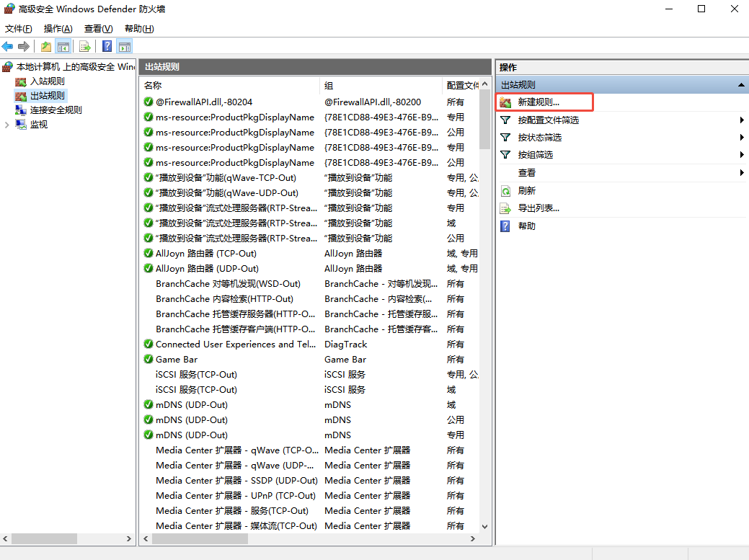The width and height of the screenshot is (749, 560).
Task: Open the 查看 submenu arrow
Action: [741, 173]
